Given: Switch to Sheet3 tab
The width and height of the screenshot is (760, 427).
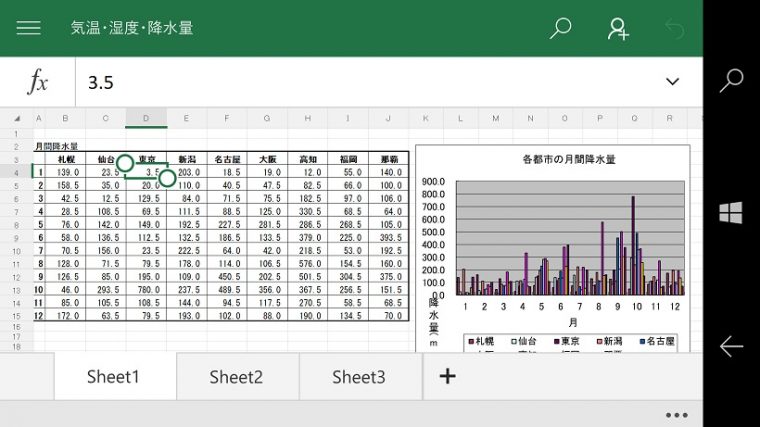Looking at the screenshot, I should click(x=361, y=377).
